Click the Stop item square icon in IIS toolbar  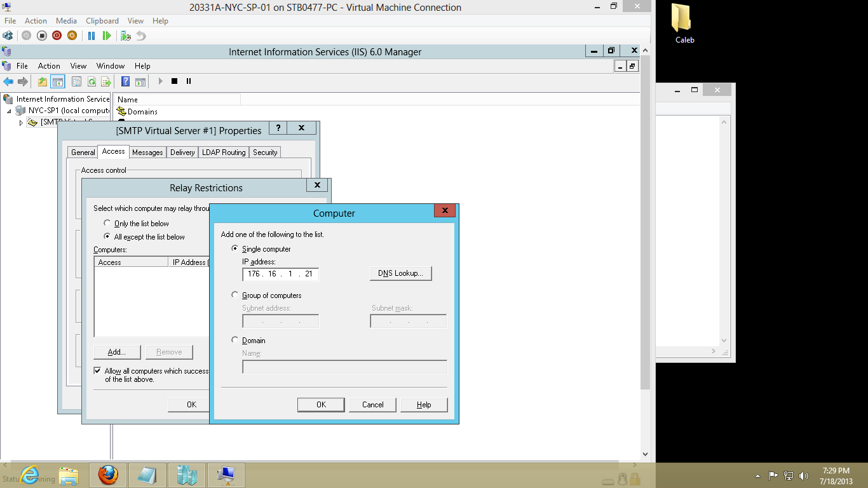174,81
